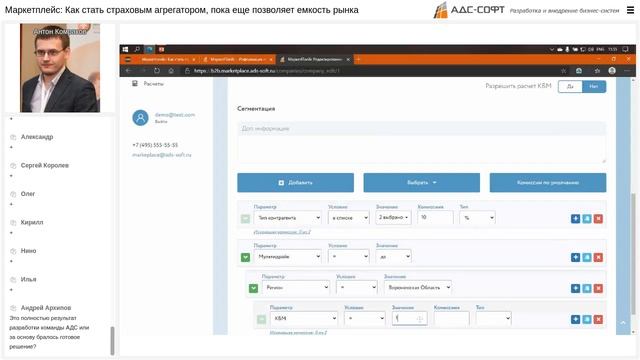Toggle the faded expander on КБМ row
This screenshot has height=360, width=640.
point(262,319)
